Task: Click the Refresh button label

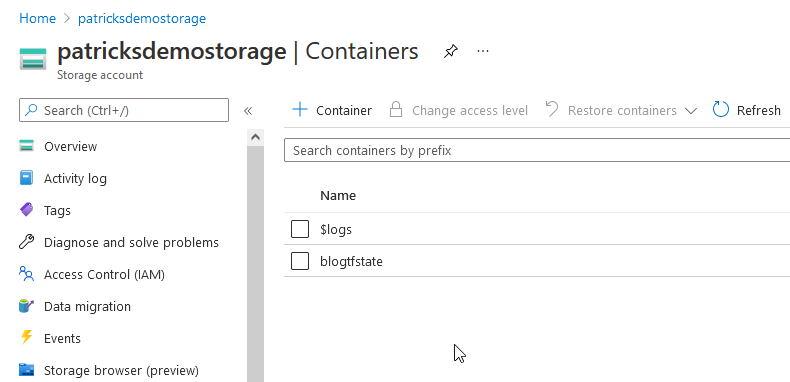Action: 759,110
